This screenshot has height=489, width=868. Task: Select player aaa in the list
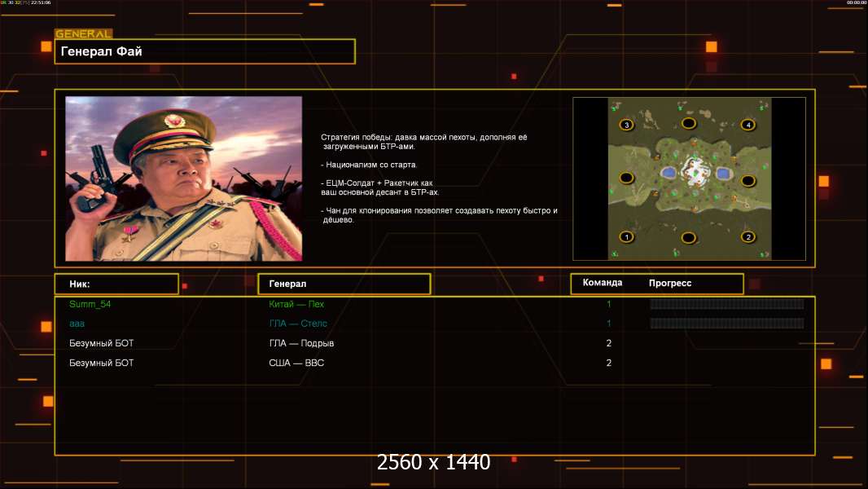77,324
